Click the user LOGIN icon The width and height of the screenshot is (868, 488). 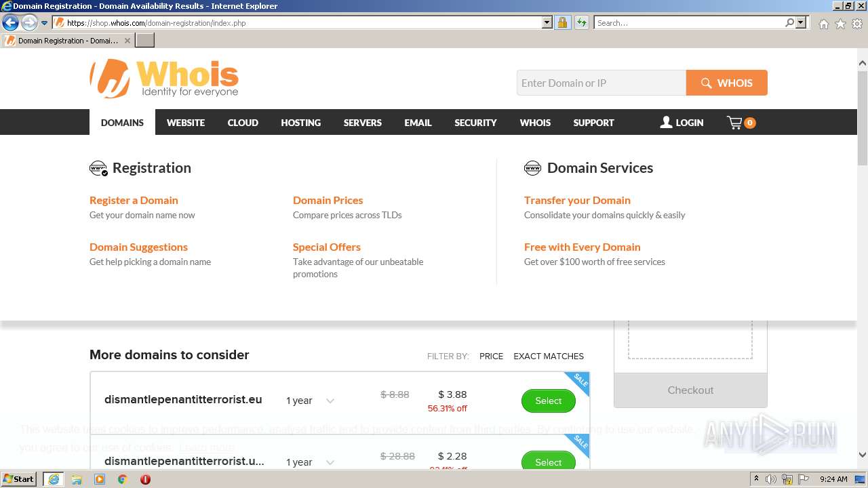pos(666,122)
